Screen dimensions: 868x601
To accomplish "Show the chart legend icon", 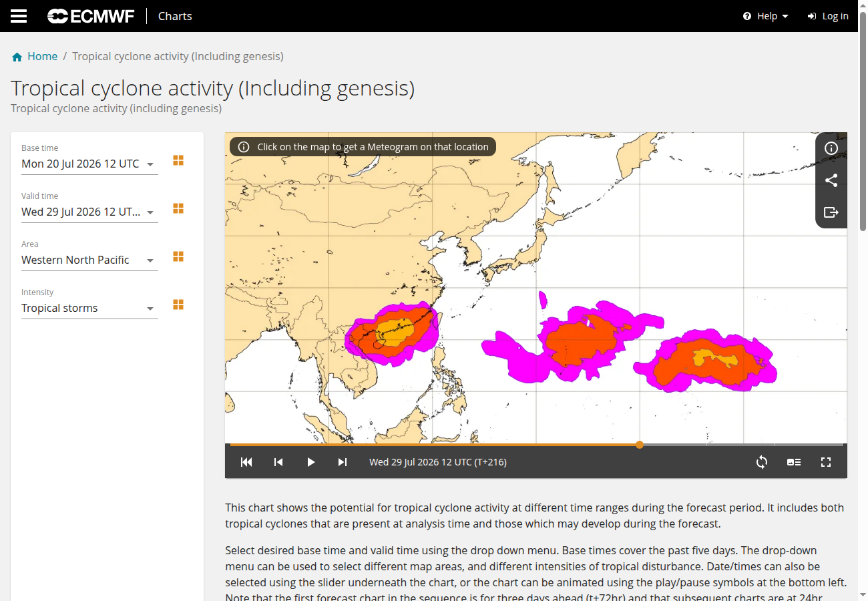I will pos(794,462).
